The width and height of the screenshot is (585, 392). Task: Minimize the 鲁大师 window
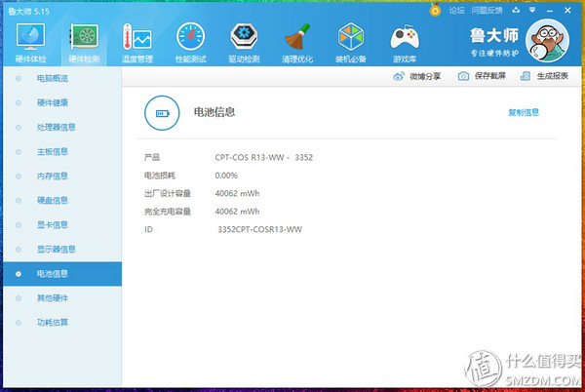tap(550, 11)
